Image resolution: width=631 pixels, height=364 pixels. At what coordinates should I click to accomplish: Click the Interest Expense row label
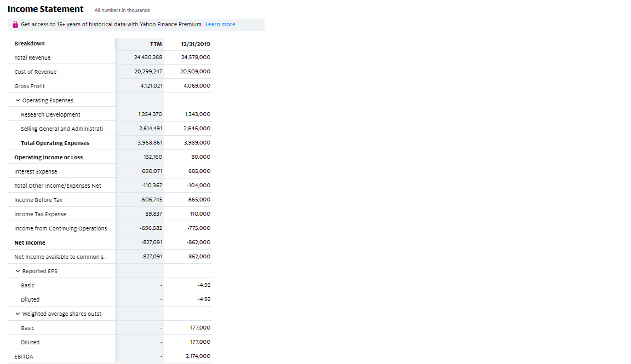[36, 172]
